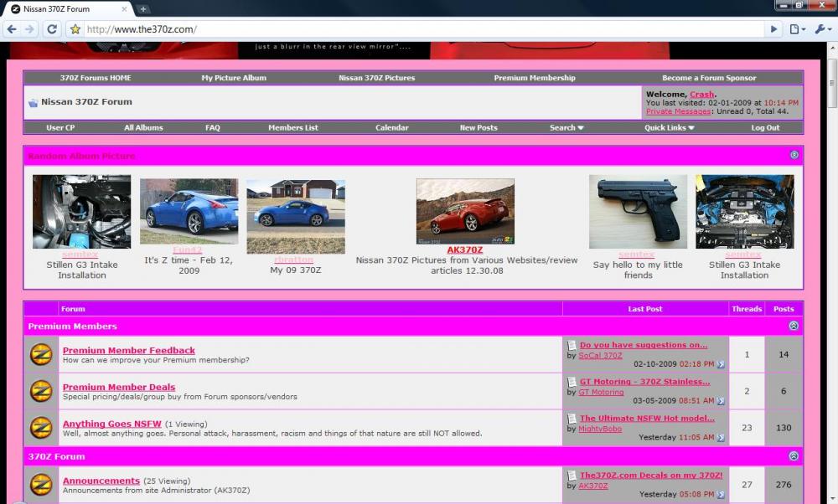This screenshot has width=838, height=504.
Task: Collapse the Random Album Picture section
Action: [x=794, y=155]
